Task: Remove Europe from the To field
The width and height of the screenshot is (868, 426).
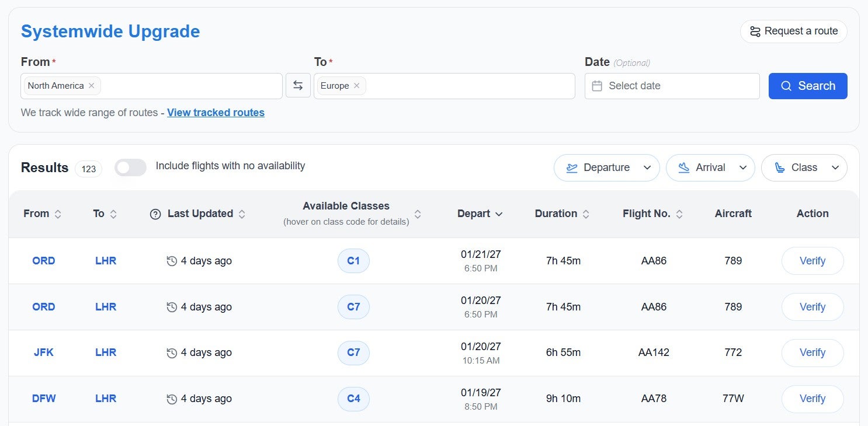Action: 357,85
